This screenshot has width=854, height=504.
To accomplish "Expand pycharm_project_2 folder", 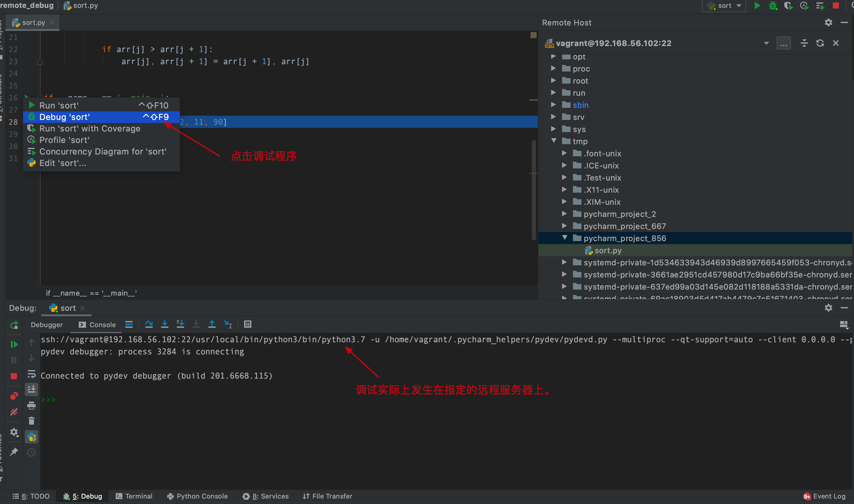I will pyautogui.click(x=564, y=214).
